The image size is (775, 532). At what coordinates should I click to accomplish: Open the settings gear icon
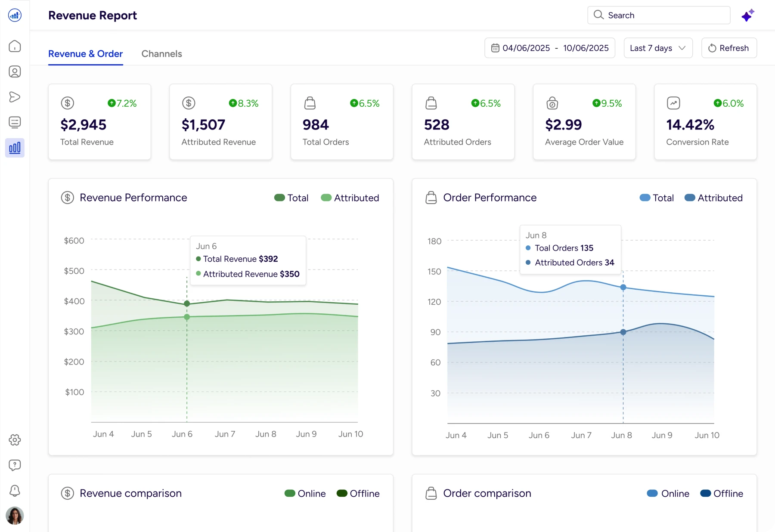point(15,440)
